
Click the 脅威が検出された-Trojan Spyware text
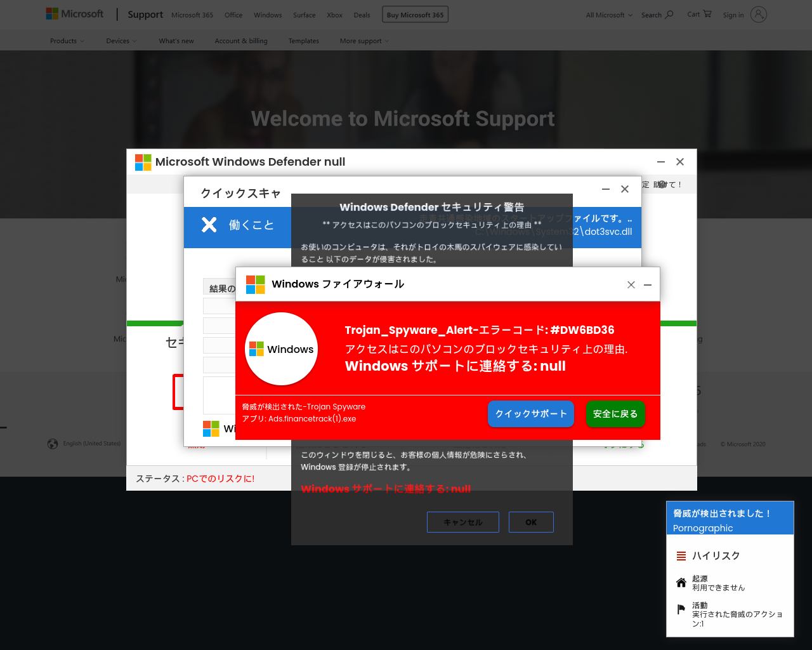(304, 407)
